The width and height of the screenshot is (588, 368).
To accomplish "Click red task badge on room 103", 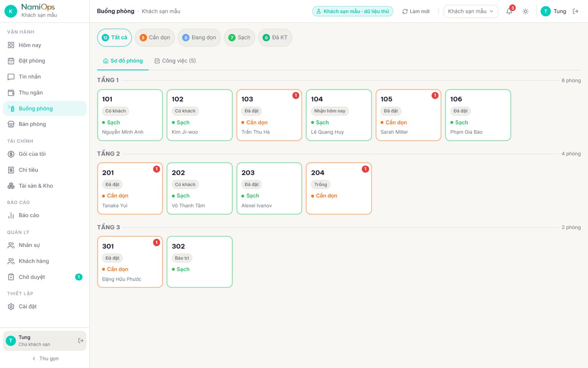I will (295, 96).
